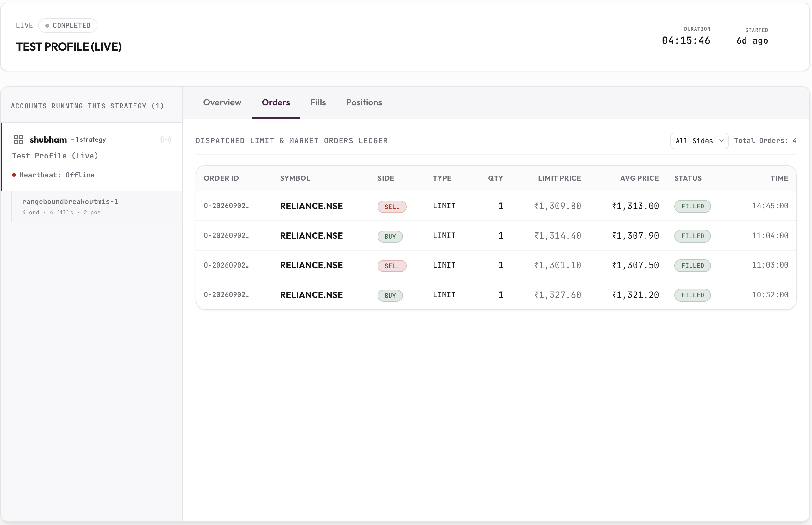Click the COMPLETED status badge
812x525 pixels.
pos(68,26)
